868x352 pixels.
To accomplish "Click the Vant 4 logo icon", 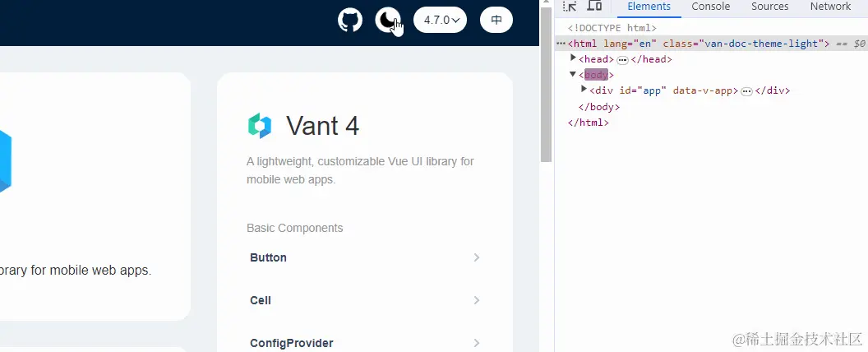I will pyautogui.click(x=260, y=126).
